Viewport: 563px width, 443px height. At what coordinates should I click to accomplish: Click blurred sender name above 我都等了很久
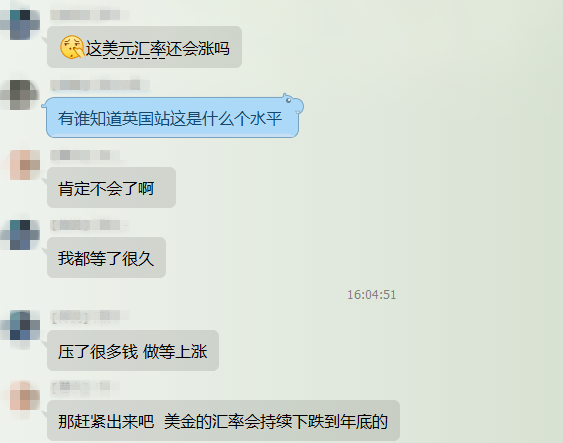click(89, 225)
